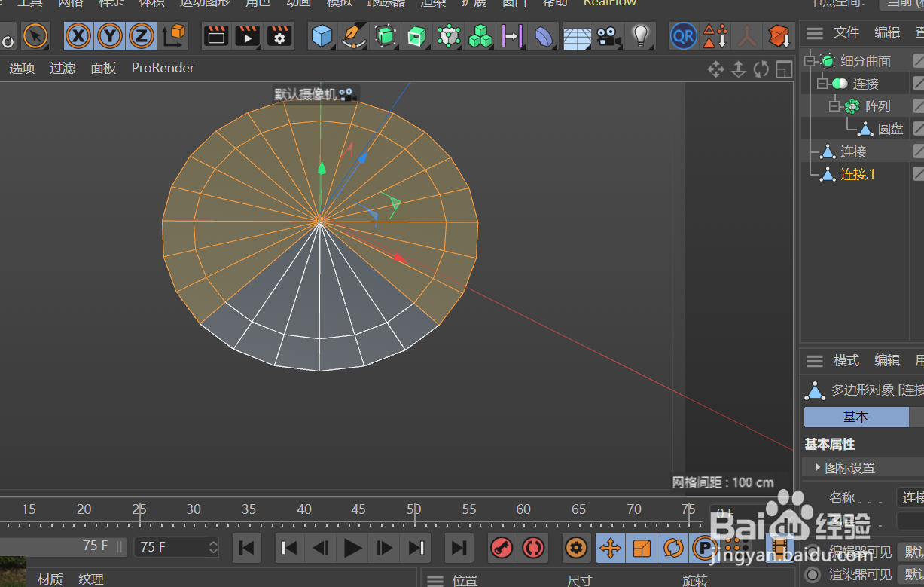Click the QR ProRender icon
The image size is (924, 587).
(x=683, y=35)
